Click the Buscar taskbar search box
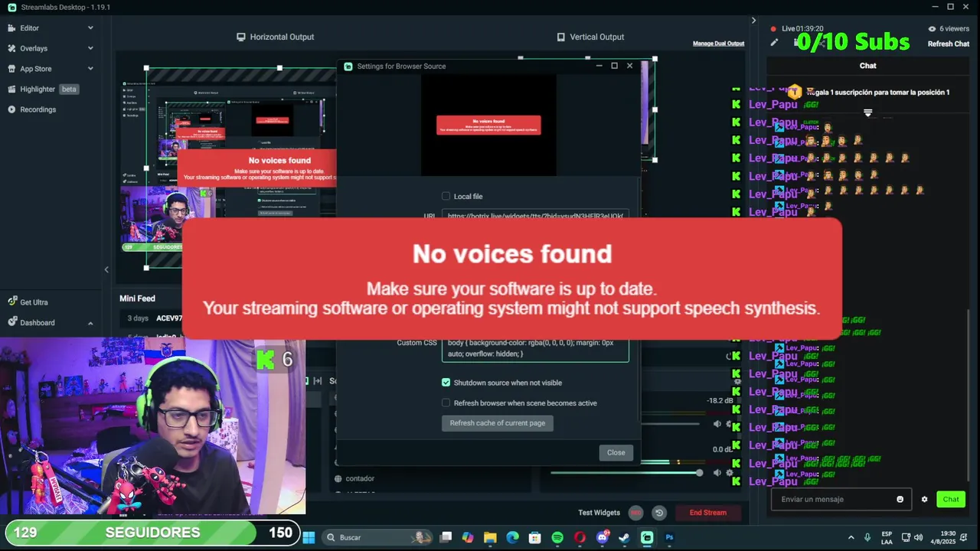This screenshot has width=980, height=551. point(377,537)
